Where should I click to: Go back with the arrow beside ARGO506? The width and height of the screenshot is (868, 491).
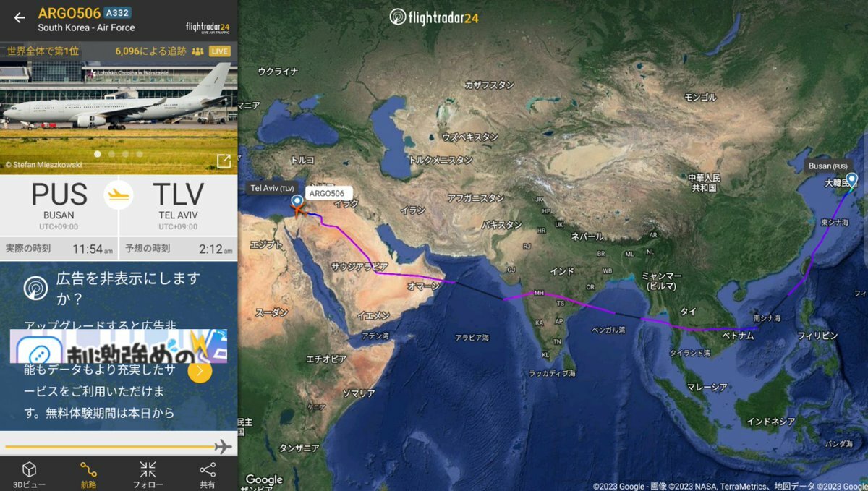click(x=19, y=18)
